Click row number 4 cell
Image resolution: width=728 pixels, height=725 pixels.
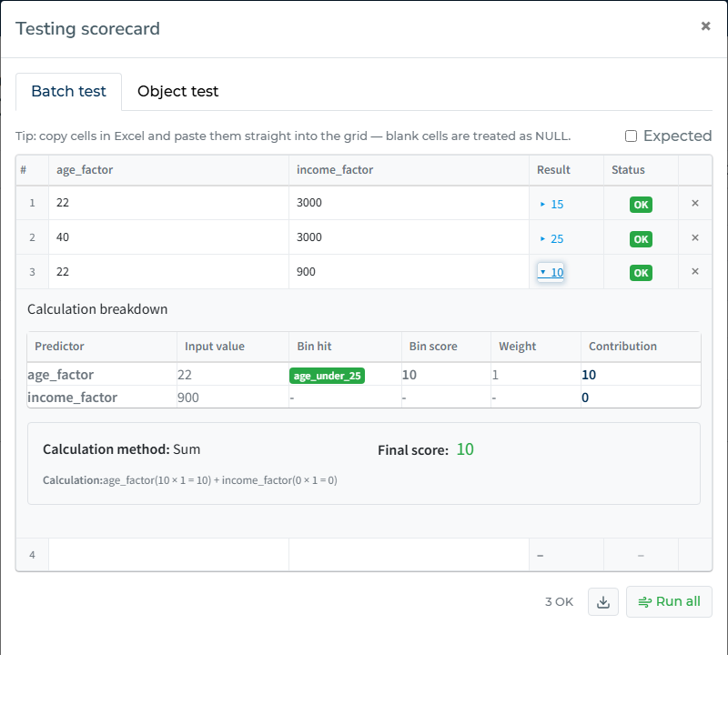(x=32, y=555)
